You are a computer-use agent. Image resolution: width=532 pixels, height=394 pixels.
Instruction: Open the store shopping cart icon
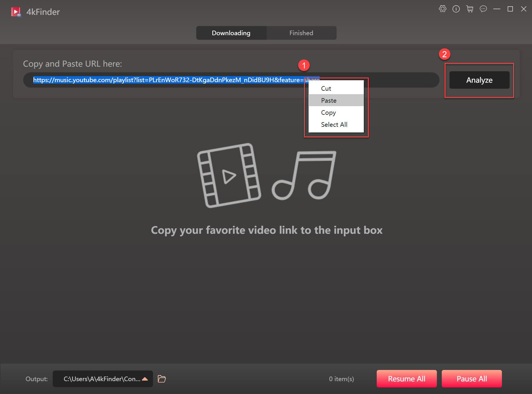[x=470, y=9]
